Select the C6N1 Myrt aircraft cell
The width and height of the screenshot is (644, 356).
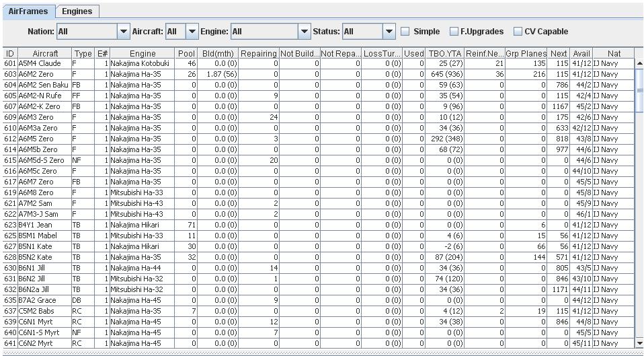pyautogui.click(x=45, y=322)
